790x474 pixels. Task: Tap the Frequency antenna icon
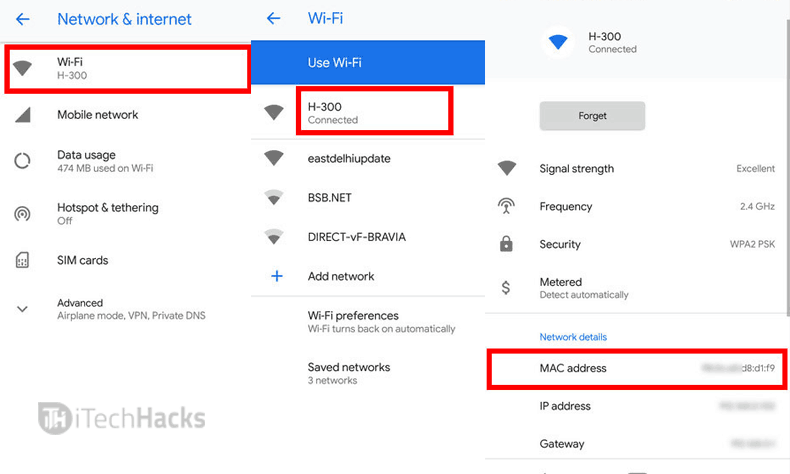pyautogui.click(x=506, y=206)
